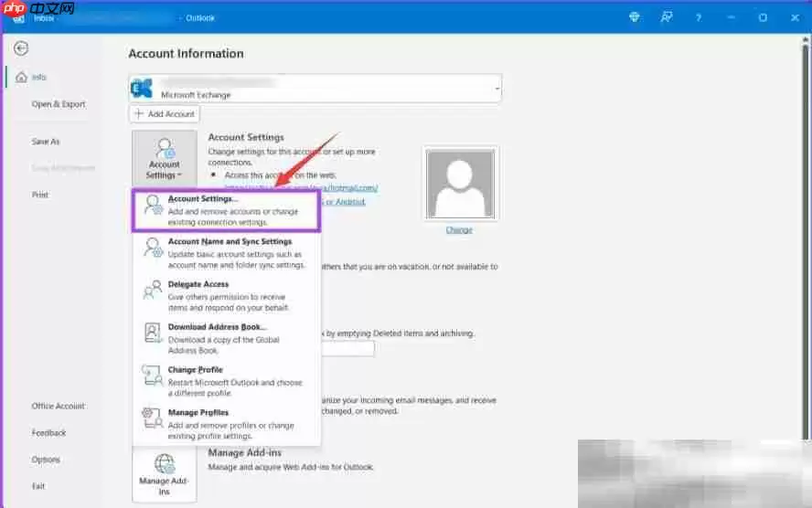Viewport: 812px width, 508px height.
Task: Click the Download Address Book icon
Action: pos(153,333)
